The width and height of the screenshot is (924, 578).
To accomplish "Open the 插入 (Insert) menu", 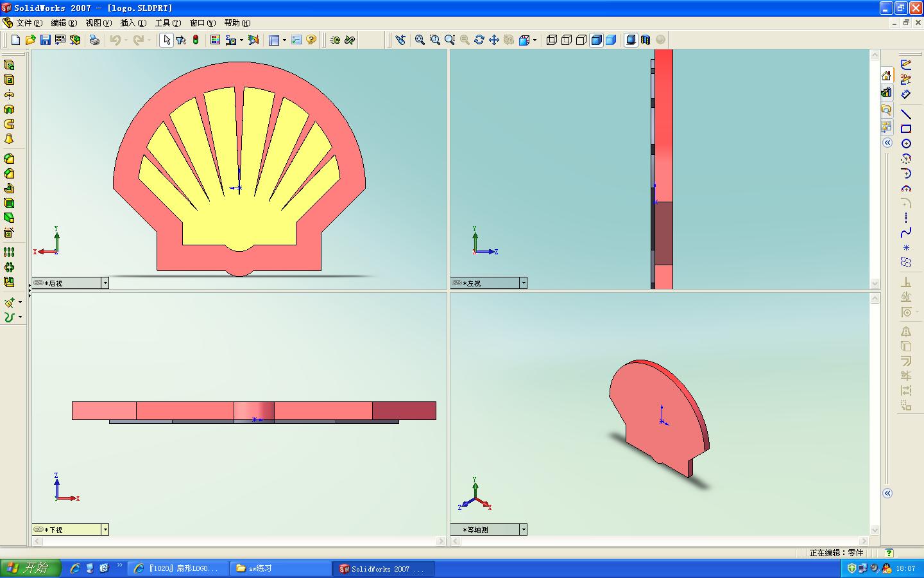I will (133, 23).
